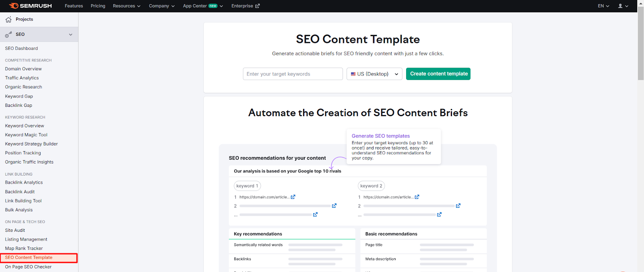
Task: Open Backlink Audit
Action: pyautogui.click(x=20, y=192)
